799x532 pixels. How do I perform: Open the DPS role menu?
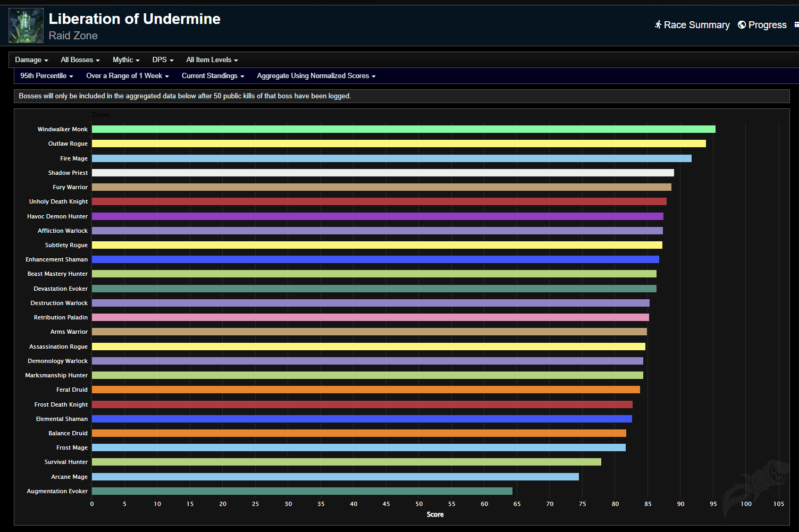coord(163,60)
